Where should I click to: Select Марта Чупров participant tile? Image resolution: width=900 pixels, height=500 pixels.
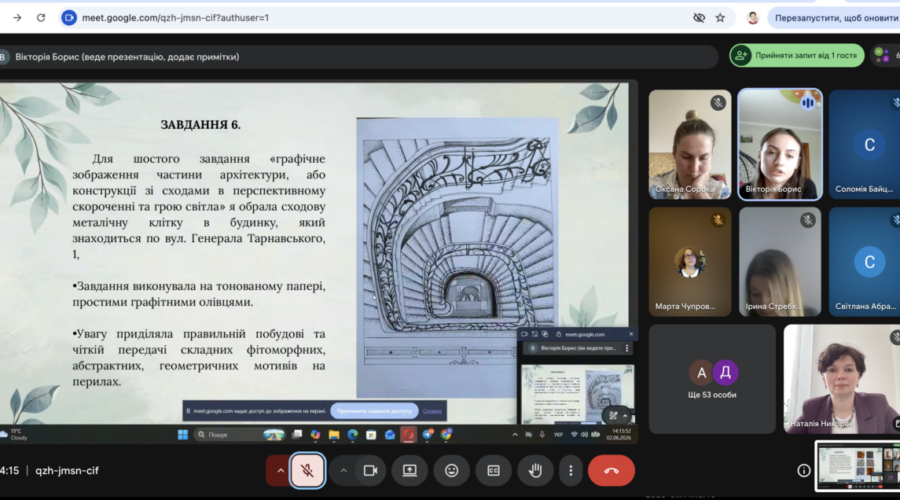(x=690, y=262)
